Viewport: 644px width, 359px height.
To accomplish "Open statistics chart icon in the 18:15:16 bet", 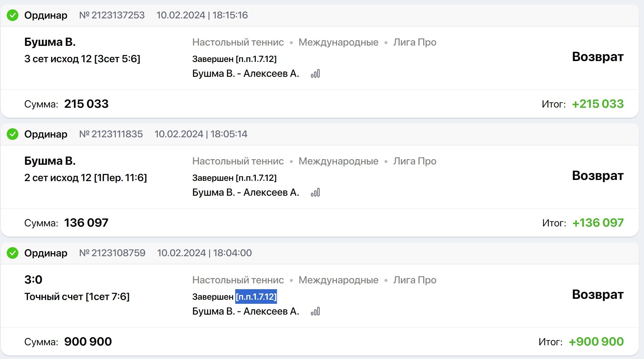I will [315, 74].
